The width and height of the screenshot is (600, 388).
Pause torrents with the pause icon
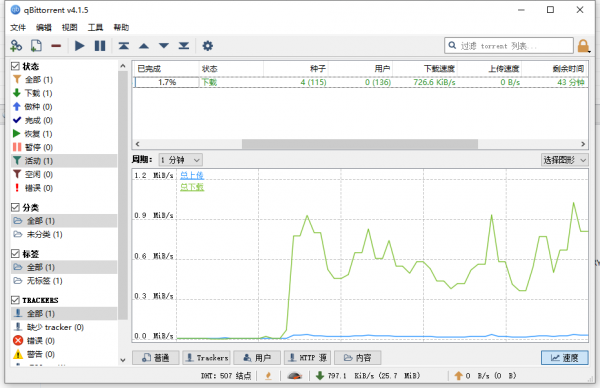(x=100, y=46)
